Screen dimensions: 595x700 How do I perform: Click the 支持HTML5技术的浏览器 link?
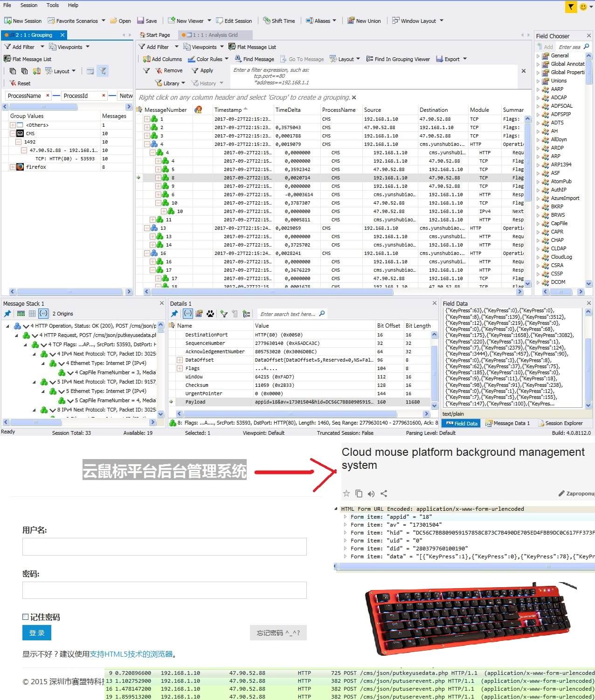131,654
